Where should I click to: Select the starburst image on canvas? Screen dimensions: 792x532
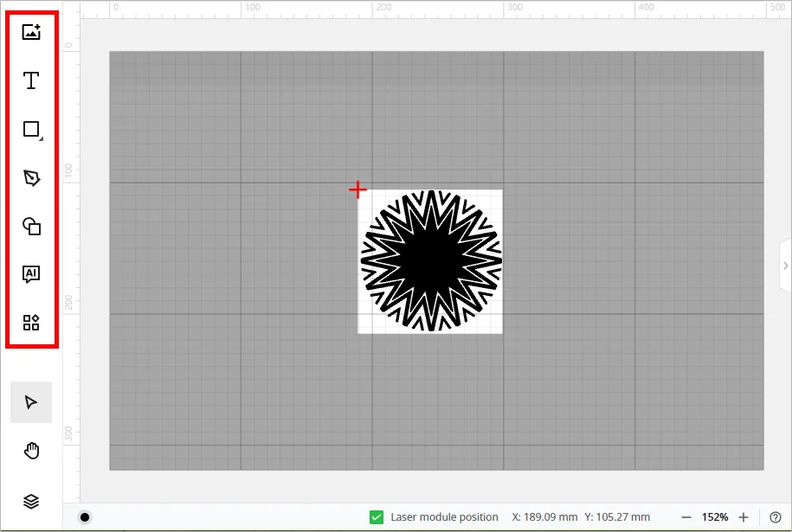(x=430, y=261)
